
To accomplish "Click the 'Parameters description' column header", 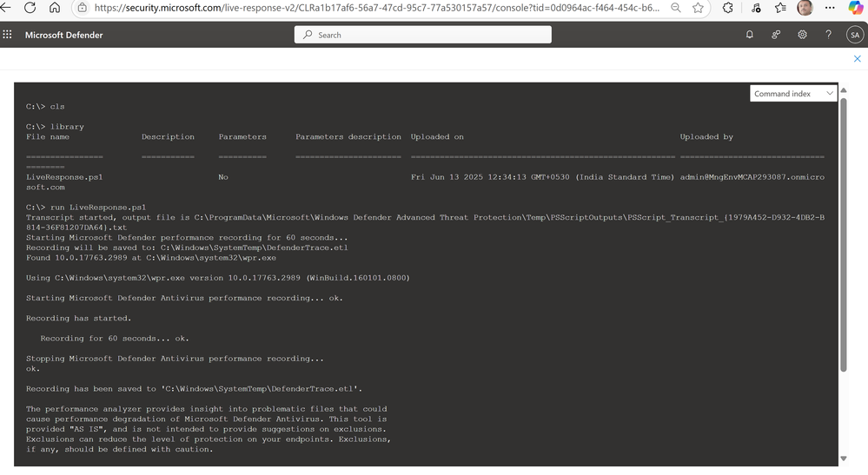I will 348,136.
